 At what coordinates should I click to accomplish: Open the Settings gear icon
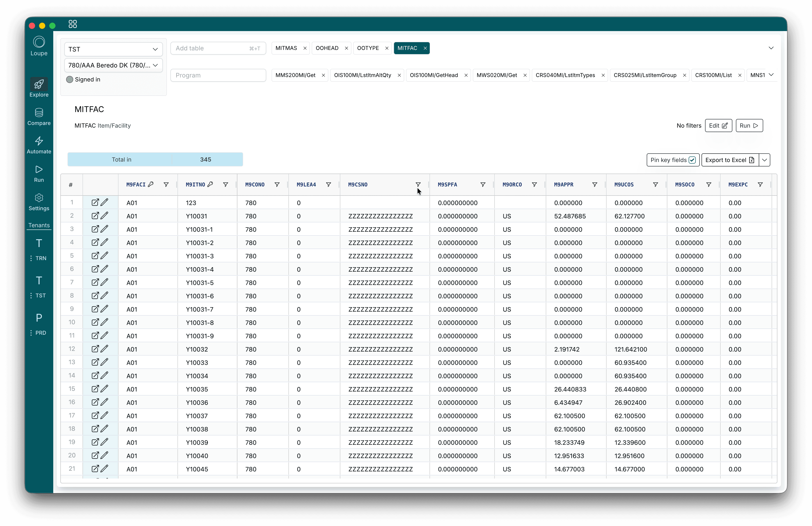[39, 198]
